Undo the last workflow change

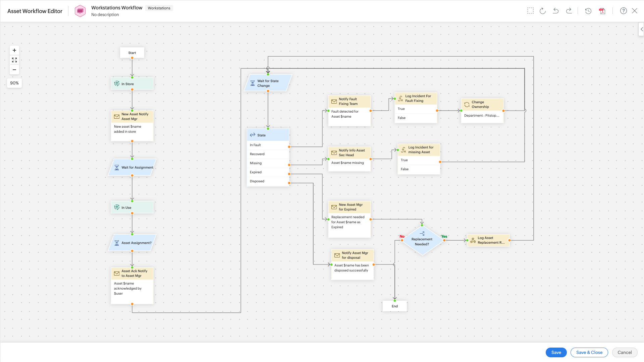click(x=556, y=10)
